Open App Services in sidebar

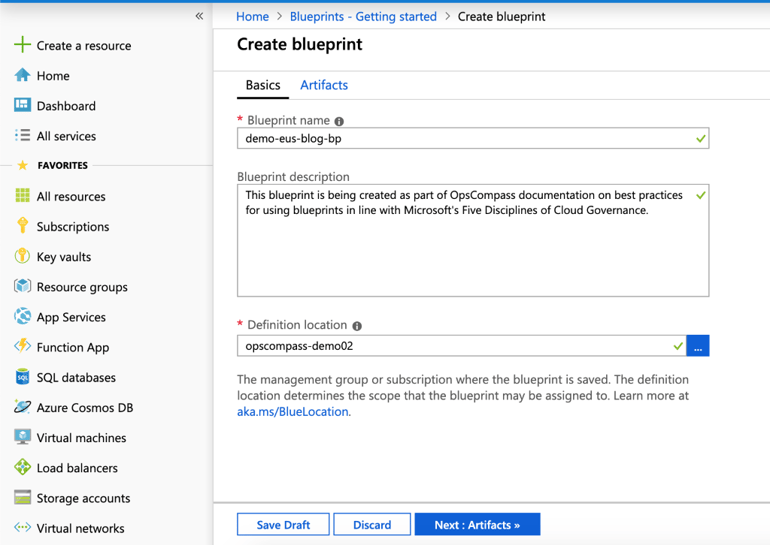(71, 317)
